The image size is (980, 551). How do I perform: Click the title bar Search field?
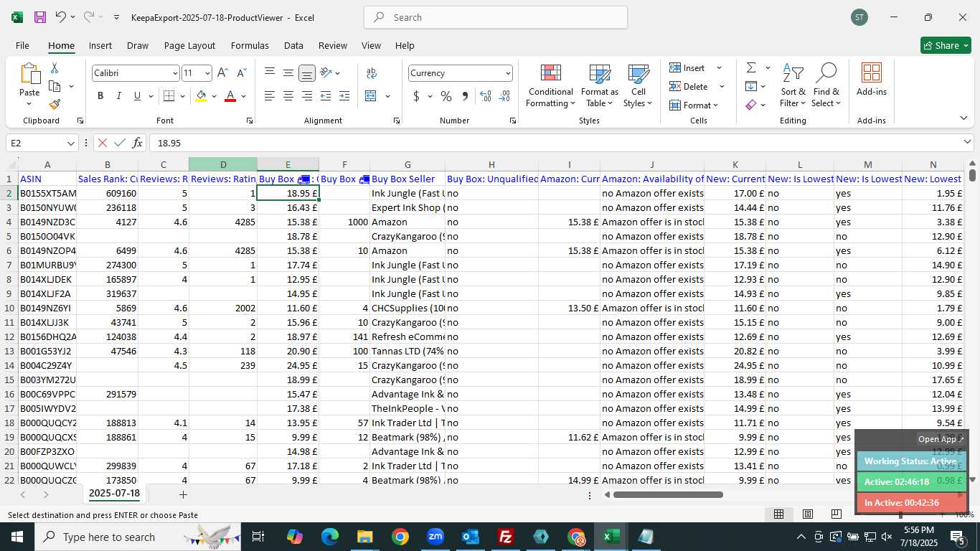[496, 17]
